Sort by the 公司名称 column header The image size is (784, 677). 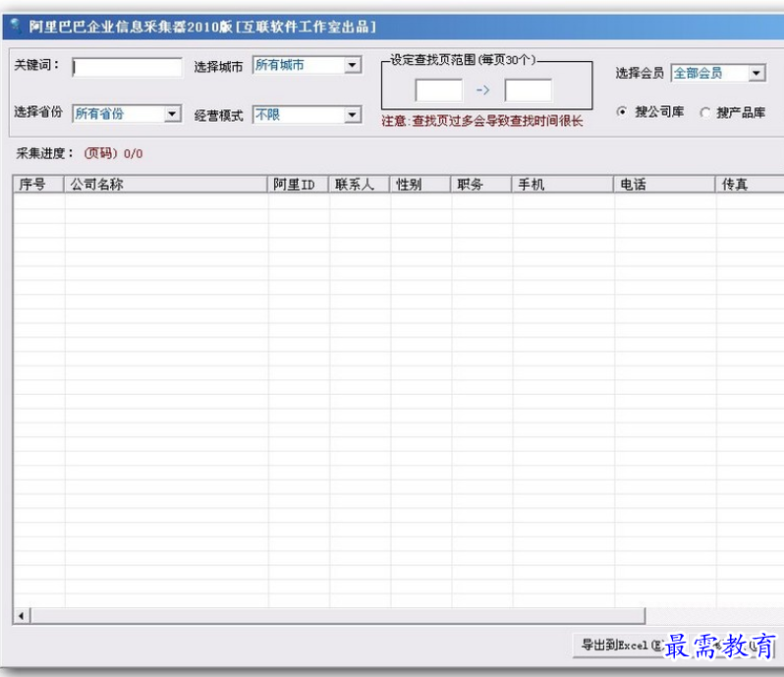coord(165,185)
